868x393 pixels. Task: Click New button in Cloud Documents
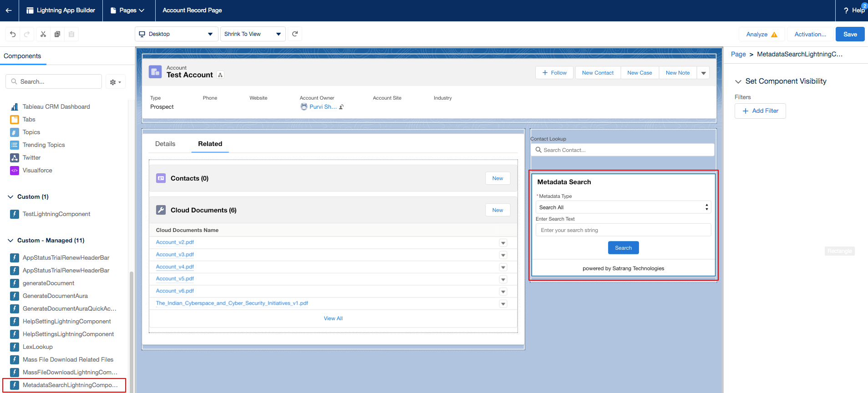497,210
